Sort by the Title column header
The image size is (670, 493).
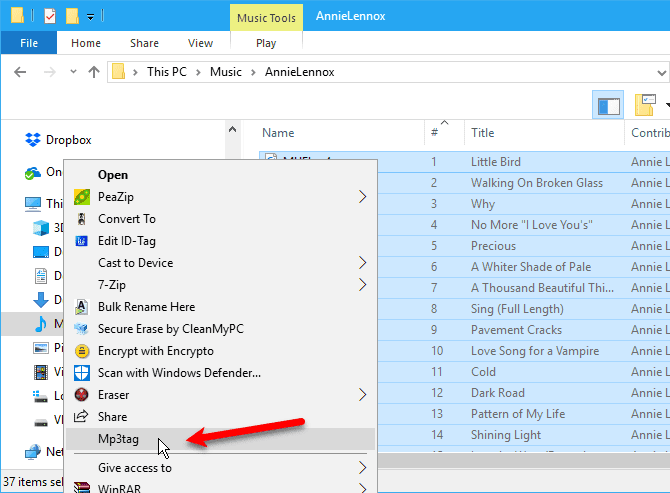pos(482,133)
